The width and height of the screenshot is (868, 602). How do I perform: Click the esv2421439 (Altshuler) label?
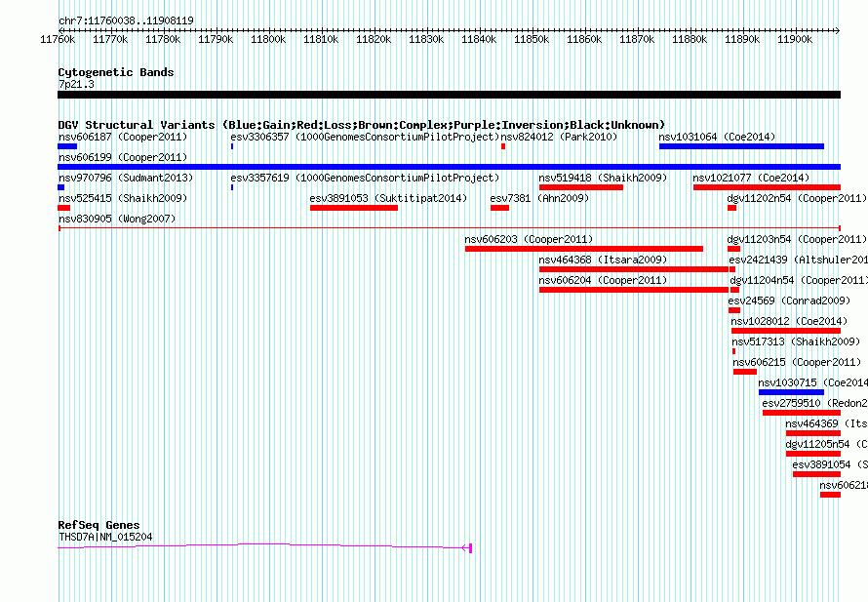click(798, 260)
